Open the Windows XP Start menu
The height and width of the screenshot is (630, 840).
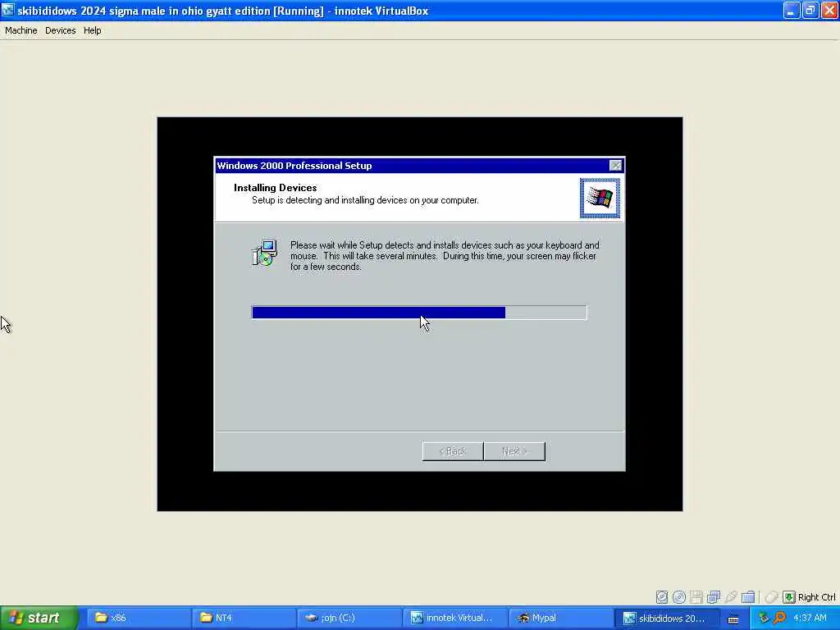(39, 618)
